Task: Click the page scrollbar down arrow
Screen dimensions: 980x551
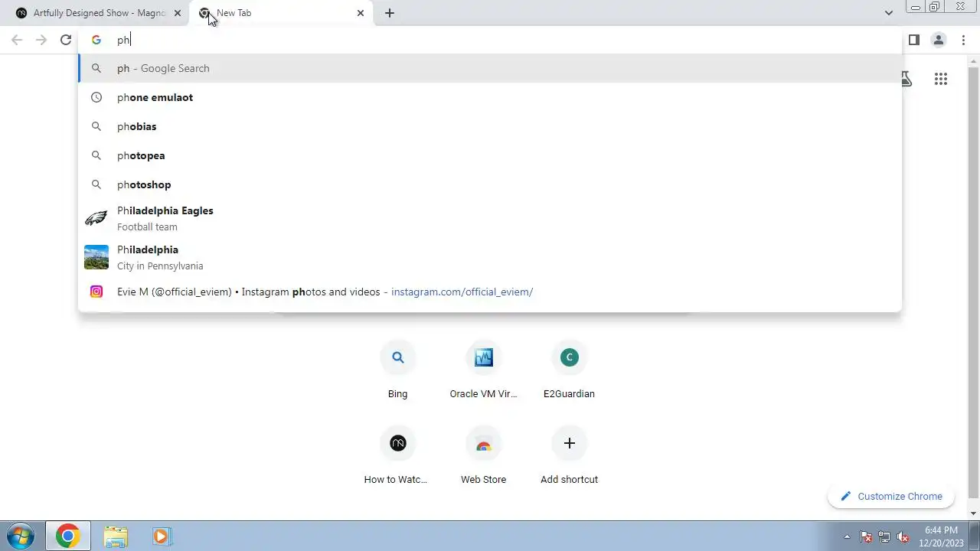Action: pos(974,514)
